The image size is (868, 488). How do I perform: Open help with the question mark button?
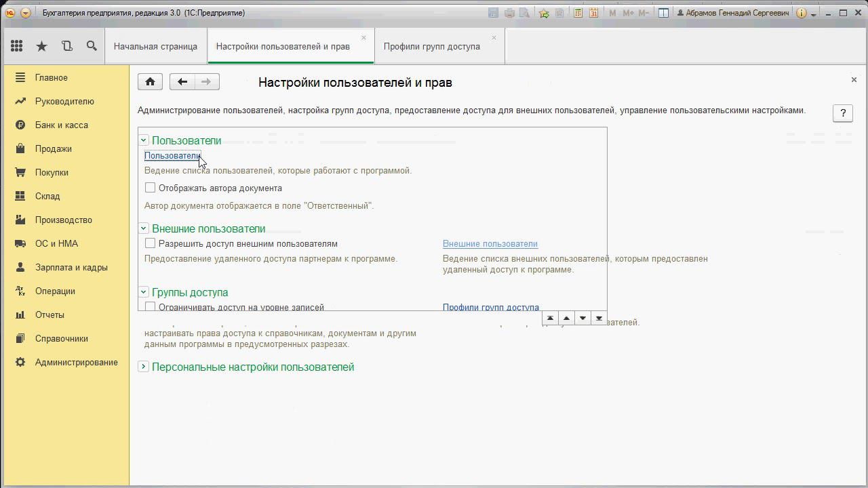point(843,113)
